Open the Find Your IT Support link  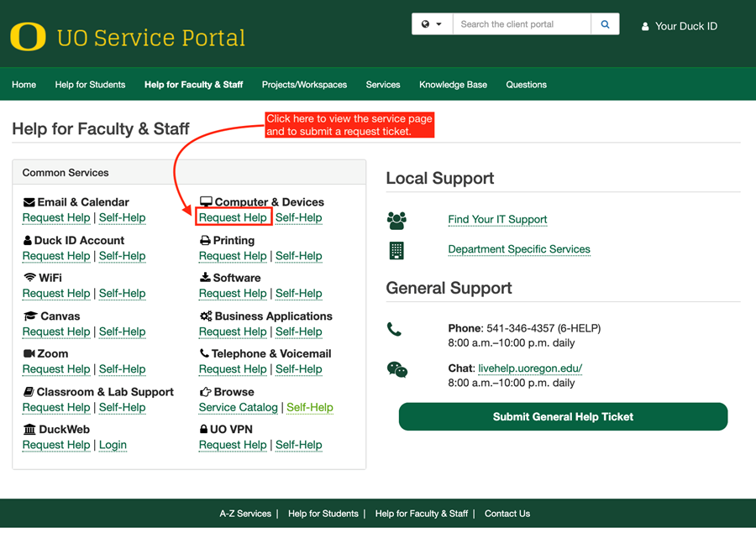(497, 220)
